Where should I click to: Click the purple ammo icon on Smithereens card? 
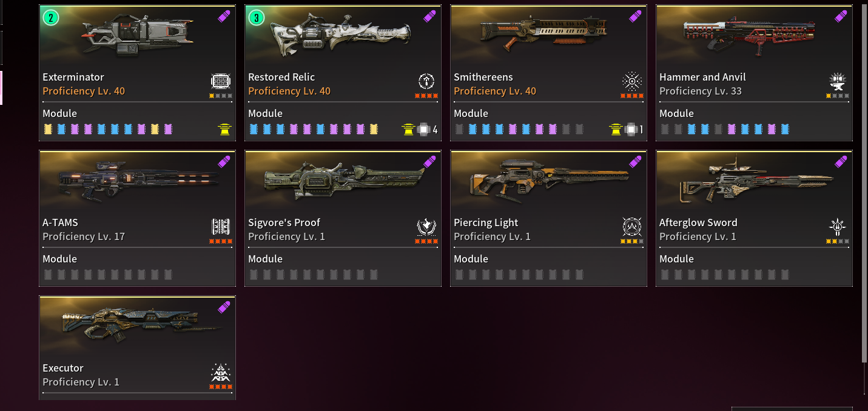coord(635,16)
